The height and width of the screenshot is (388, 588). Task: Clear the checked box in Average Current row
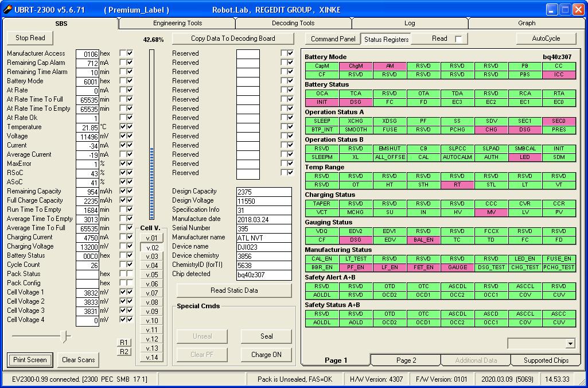(130, 154)
